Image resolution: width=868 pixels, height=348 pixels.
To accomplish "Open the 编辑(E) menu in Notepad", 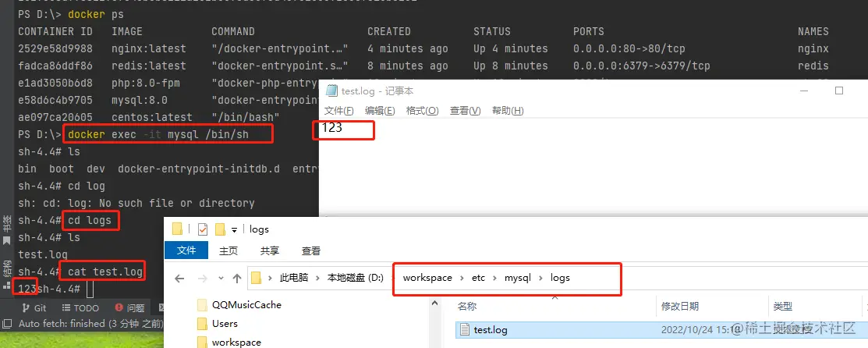I will pos(380,111).
